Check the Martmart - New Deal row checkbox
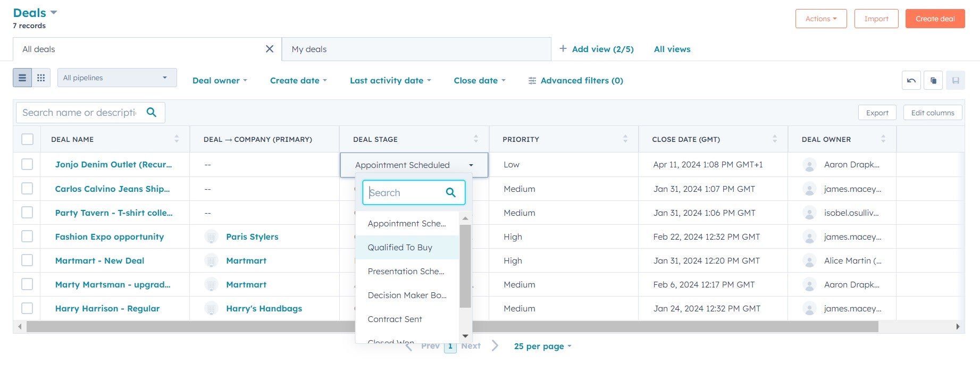 [27, 260]
